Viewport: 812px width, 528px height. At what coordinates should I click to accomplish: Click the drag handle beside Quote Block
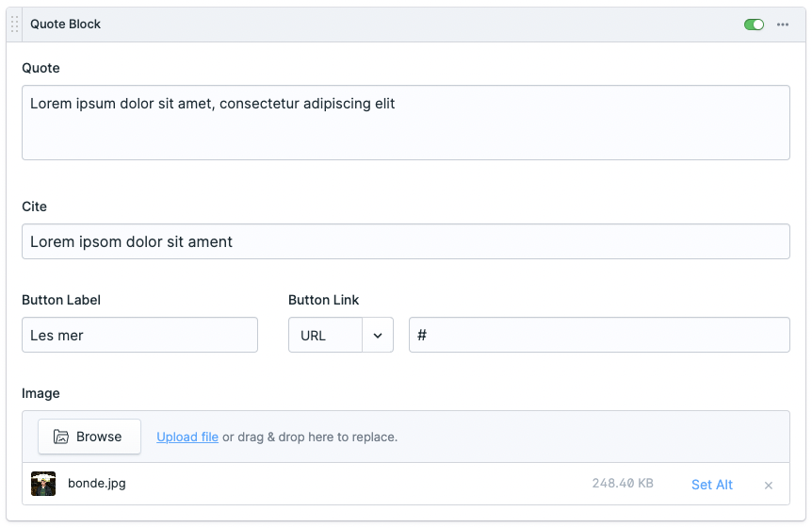coord(14,25)
